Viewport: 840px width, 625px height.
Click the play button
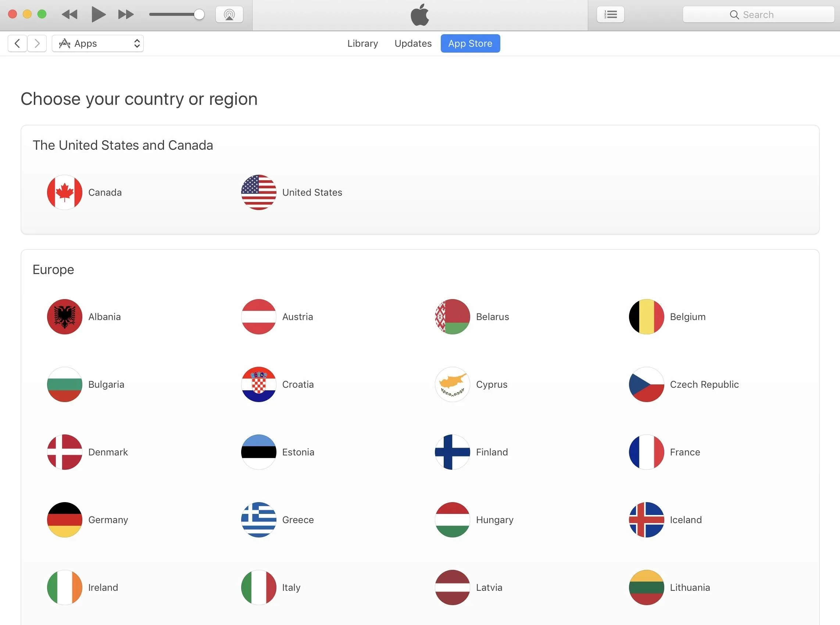coord(98,15)
